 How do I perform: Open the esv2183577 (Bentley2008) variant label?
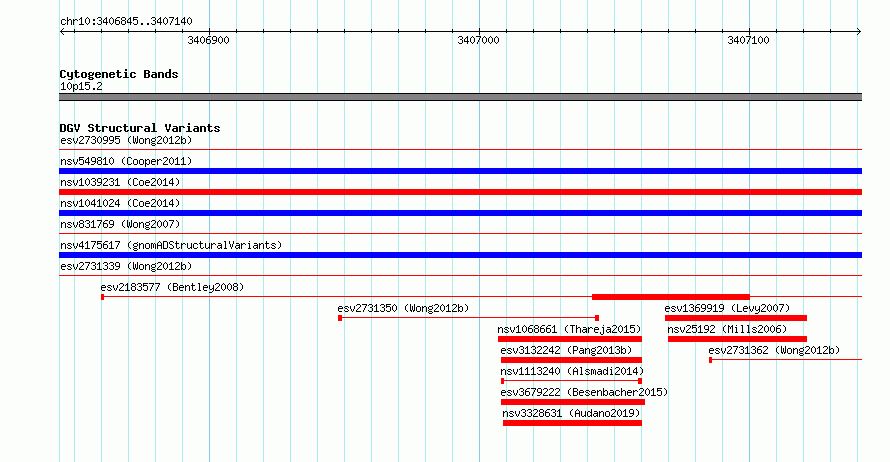172,287
